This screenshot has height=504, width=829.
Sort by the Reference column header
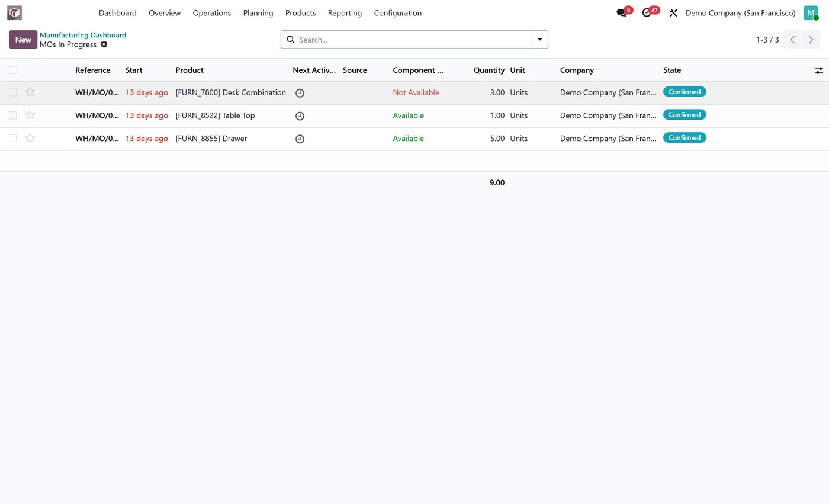(93, 70)
